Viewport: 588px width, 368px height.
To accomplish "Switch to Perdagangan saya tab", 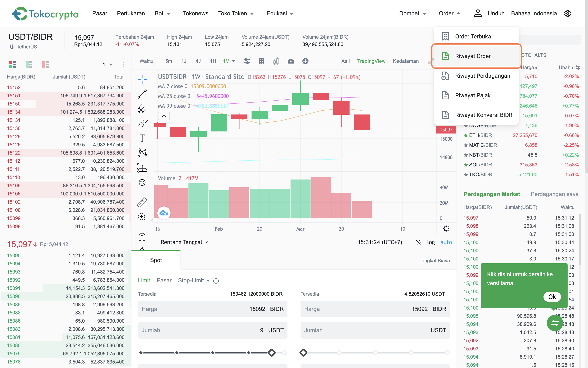I will pyautogui.click(x=555, y=194).
